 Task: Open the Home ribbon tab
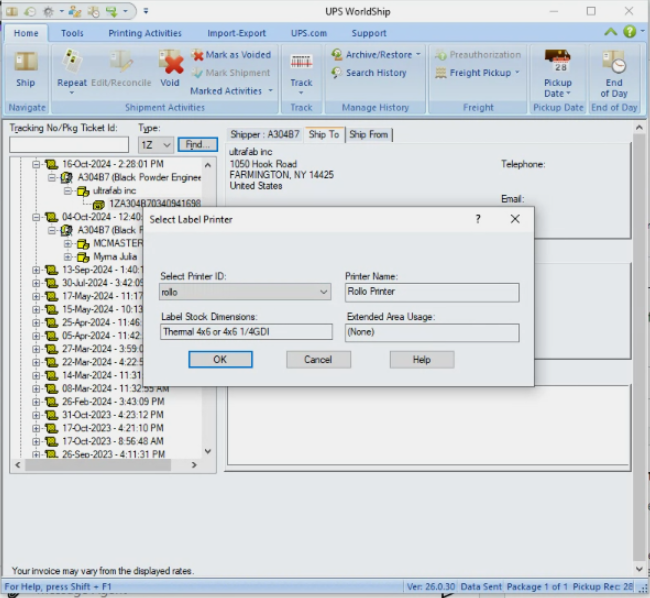pyautogui.click(x=26, y=33)
